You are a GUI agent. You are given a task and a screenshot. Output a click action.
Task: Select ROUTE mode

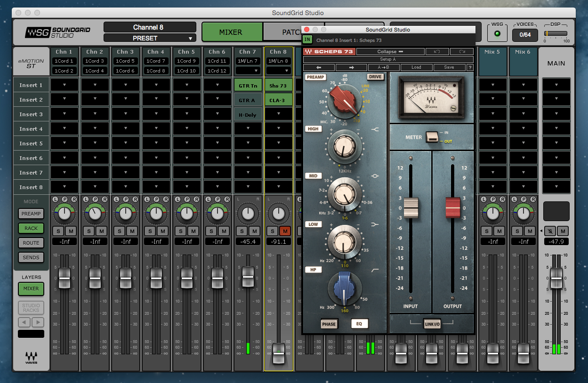point(31,243)
